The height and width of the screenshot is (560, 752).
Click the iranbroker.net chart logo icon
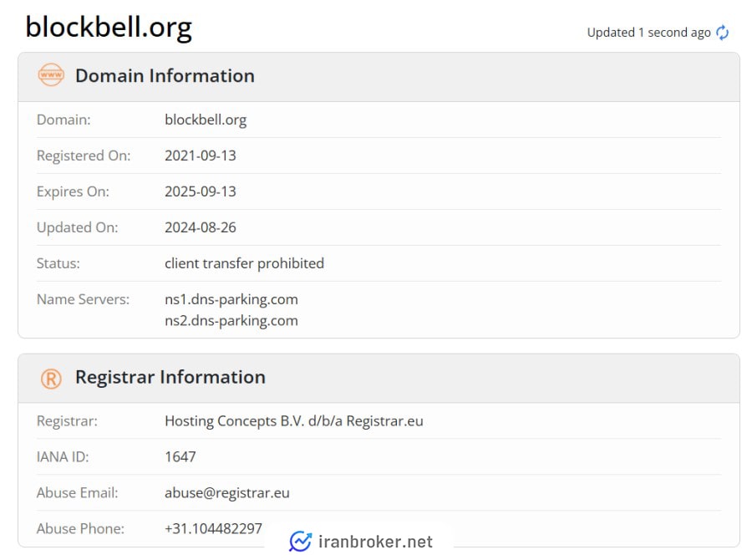(301, 542)
